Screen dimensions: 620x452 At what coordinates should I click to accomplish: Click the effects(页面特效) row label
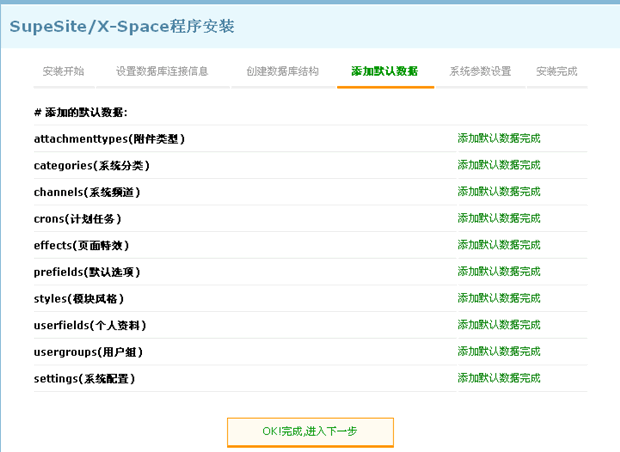81,246
